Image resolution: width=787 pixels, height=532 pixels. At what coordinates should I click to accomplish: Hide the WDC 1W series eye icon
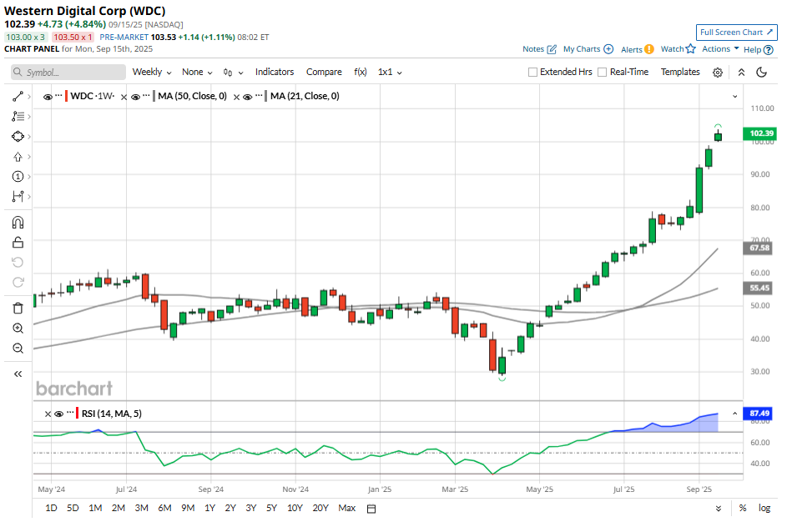point(48,97)
